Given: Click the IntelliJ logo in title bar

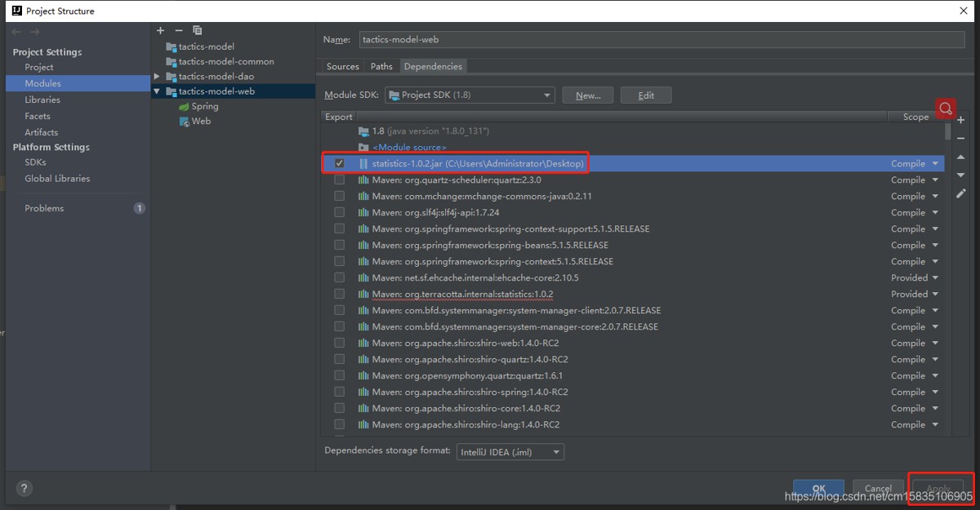Looking at the screenshot, I should point(16,11).
